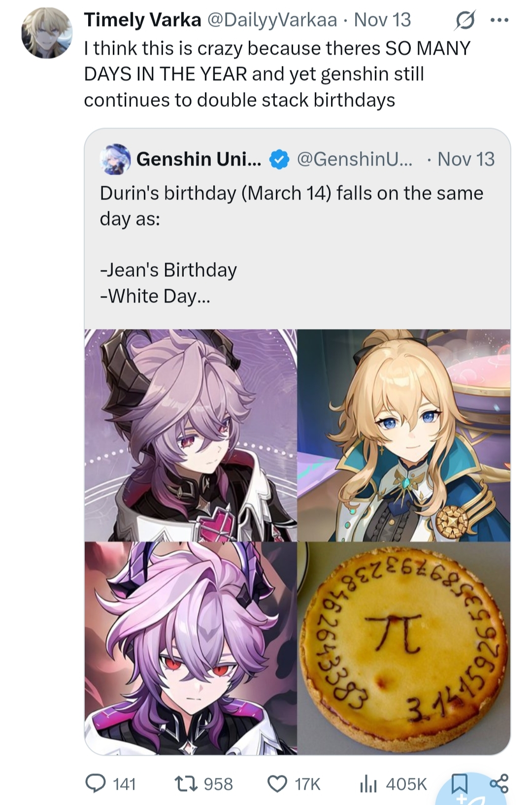532x805 pixels.
Task: View the top-left horned character image
Action: (191, 435)
